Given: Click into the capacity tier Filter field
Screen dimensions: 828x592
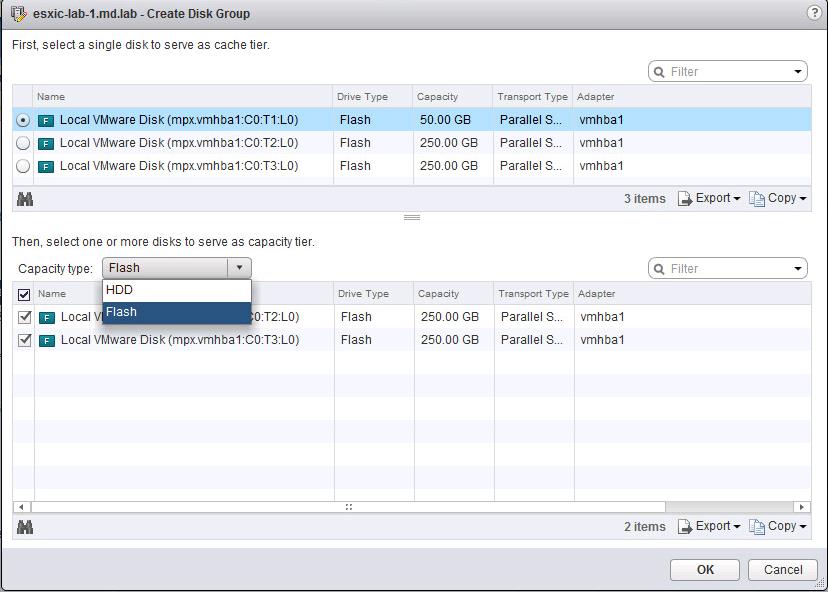Looking at the screenshot, I should [x=728, y=269].
